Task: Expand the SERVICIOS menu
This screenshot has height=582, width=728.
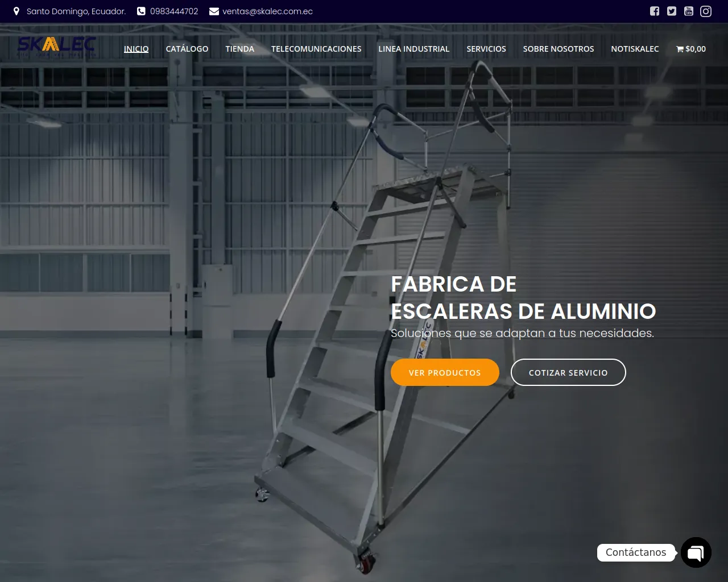Action: click(x=486, y=49)
